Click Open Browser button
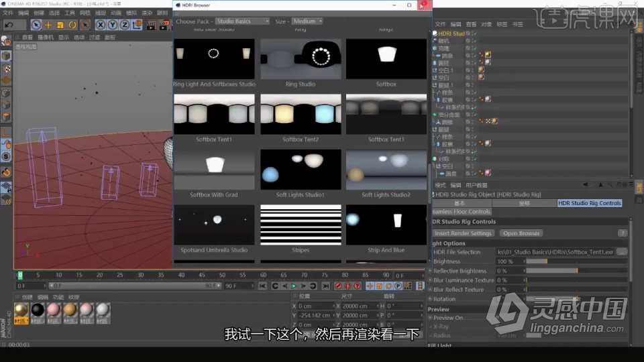Screen dimensions: 644x362 pos(521,233)
